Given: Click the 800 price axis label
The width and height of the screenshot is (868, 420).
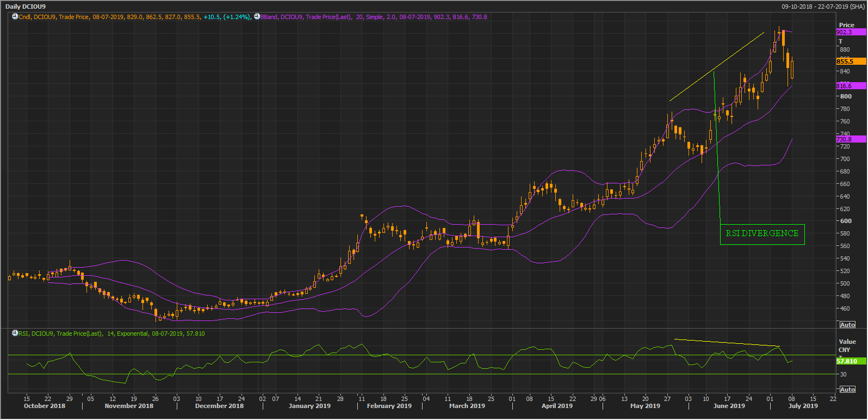Looking at the screenshot, I should coord(846,96).
